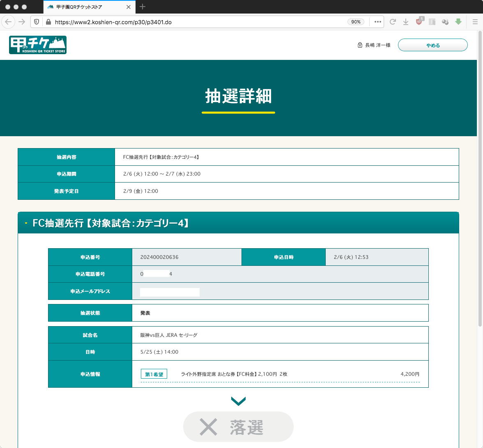Click the 第1希望 tag

(154, 374)
